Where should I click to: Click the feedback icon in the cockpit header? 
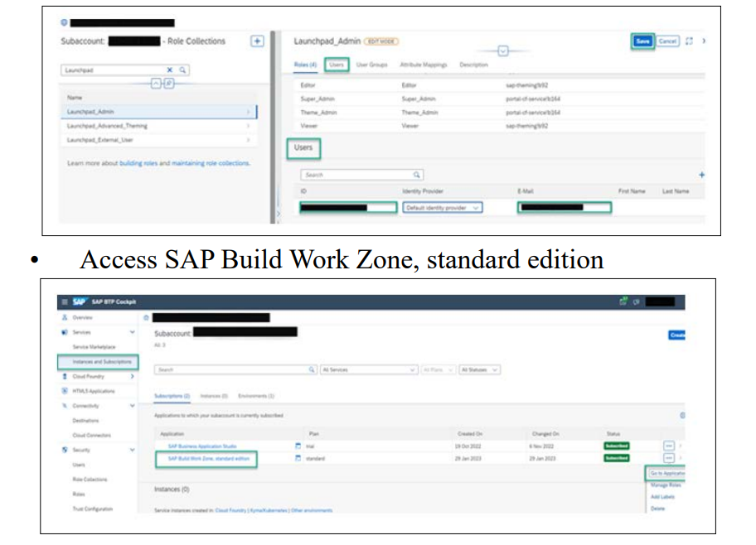point(637,301)
